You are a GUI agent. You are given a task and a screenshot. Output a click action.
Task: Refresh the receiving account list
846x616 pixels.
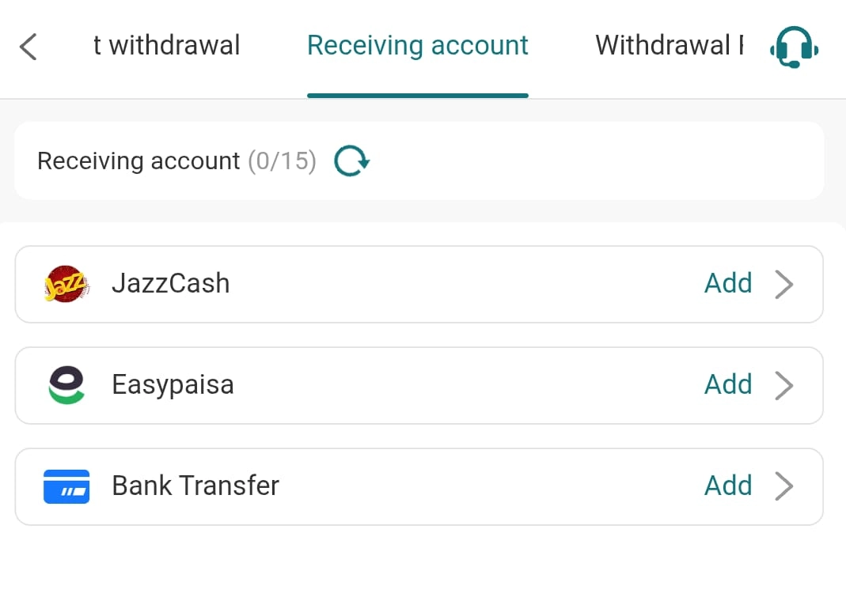pyautogui.click(x=351, y=161)
